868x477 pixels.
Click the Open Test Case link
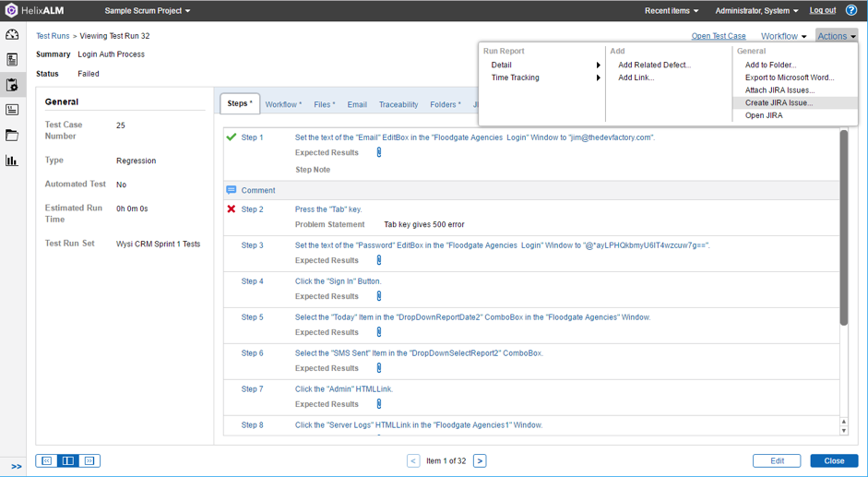tap(719, 36)
